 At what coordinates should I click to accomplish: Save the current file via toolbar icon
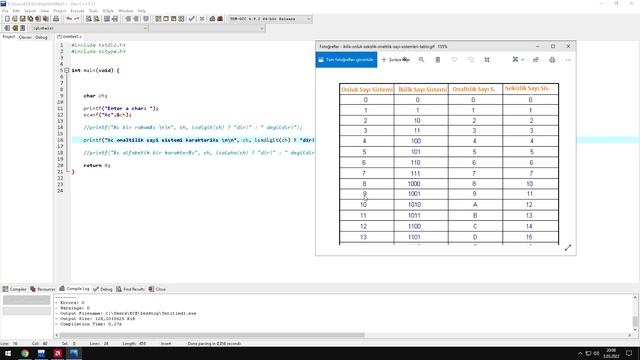click(x=22, y=19)
